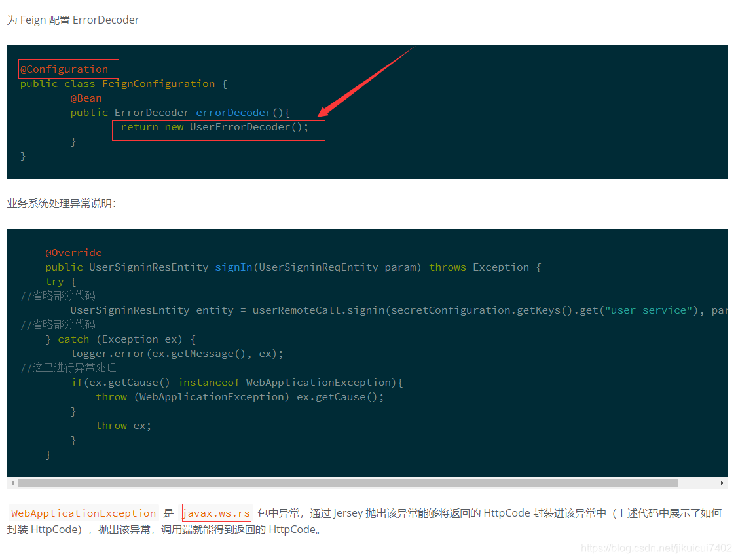This screenshot has width=738, height=560.
Task: Click inline code 'javax.ws.rs'
Action: pos(217,513)
